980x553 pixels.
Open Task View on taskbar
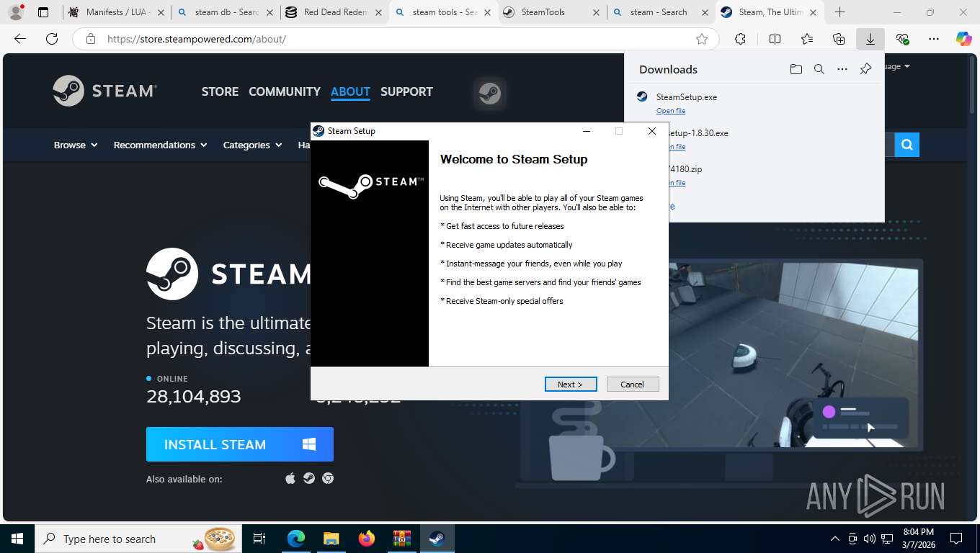pyautogui.click(x=259, y=539)
